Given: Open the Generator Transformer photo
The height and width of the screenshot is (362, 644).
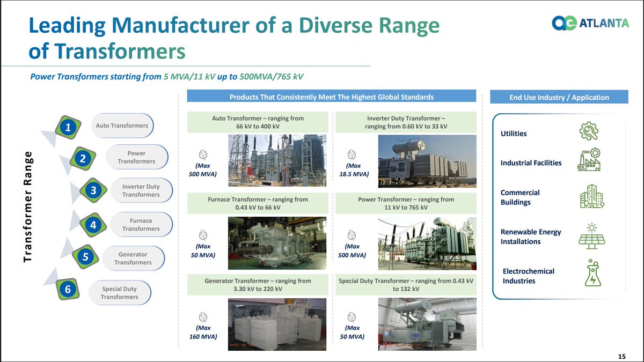Looking at the screenshot, I should click(277, 324).
